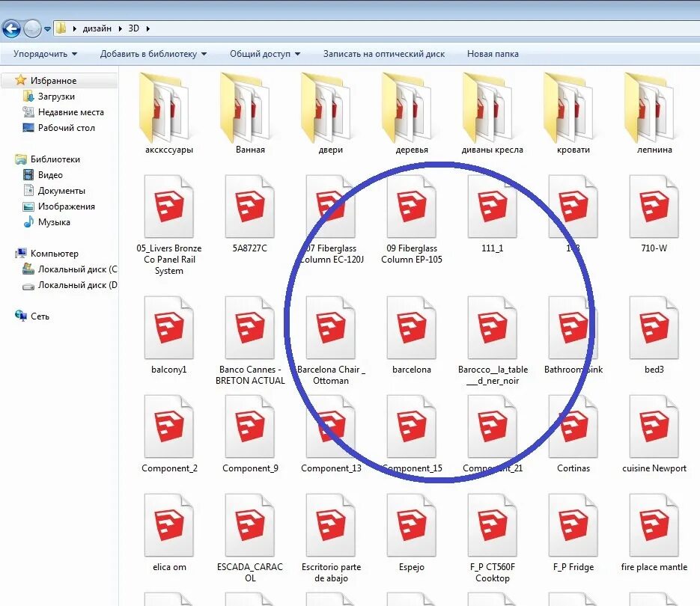The height and width of the screenshot is (606, 700).
Task: Select the 'balcony1' SketchUp file
Action: tap(169, 336)
